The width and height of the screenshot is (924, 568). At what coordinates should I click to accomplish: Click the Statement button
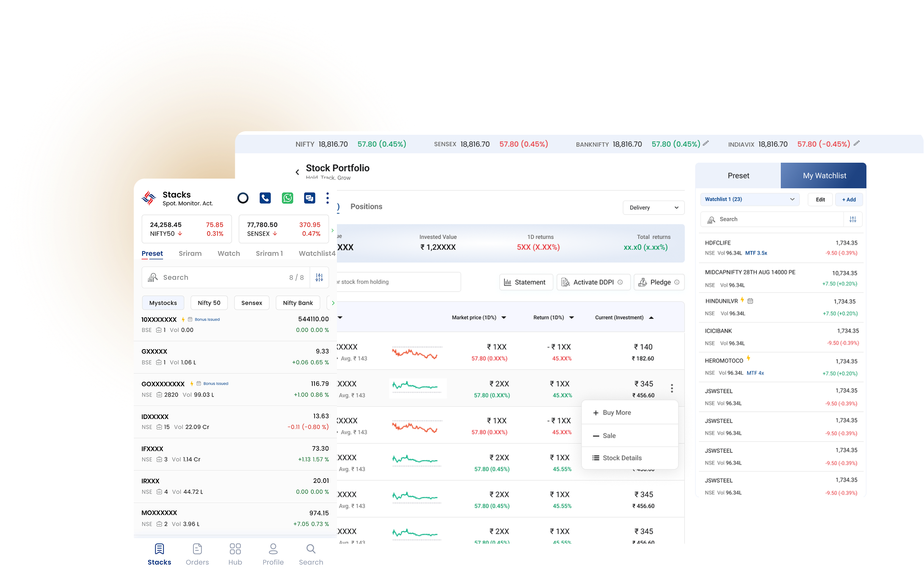526,282
